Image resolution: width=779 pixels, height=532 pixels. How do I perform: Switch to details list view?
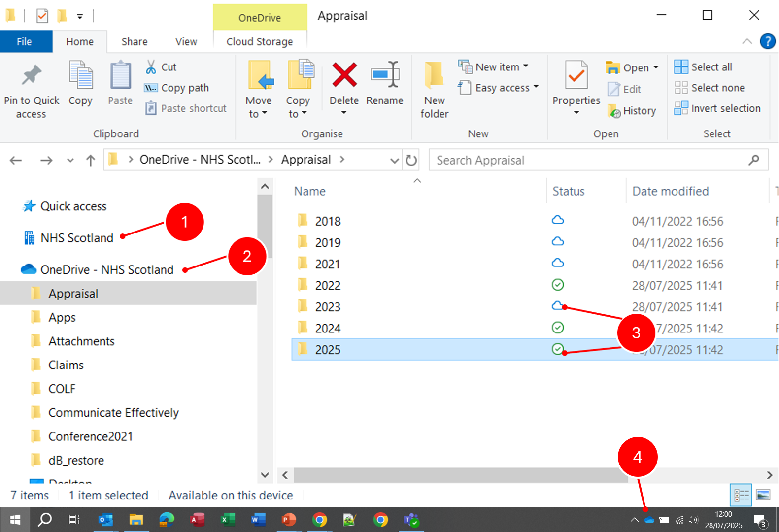click(x=741, y=495)
